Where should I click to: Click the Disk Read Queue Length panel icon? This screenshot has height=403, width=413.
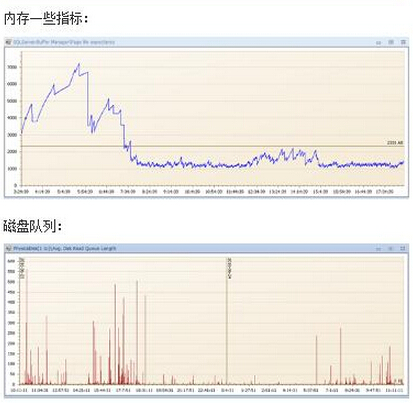(9, 248)
